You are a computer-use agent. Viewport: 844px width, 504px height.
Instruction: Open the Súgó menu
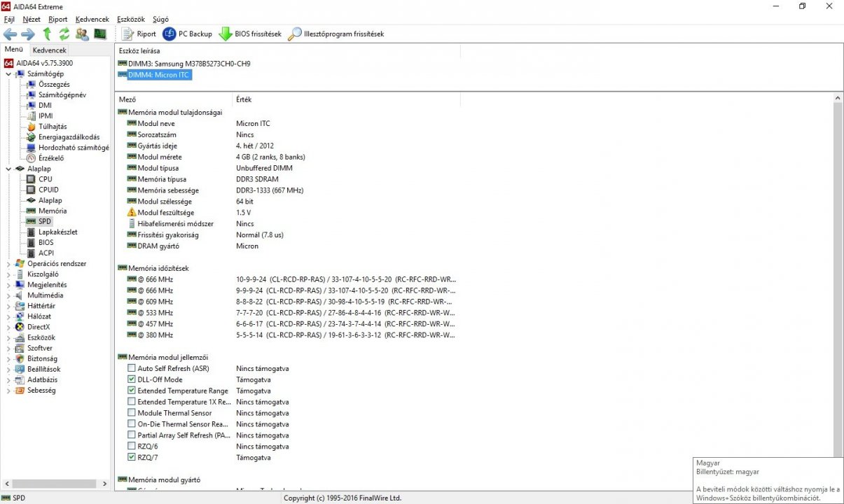160,20
